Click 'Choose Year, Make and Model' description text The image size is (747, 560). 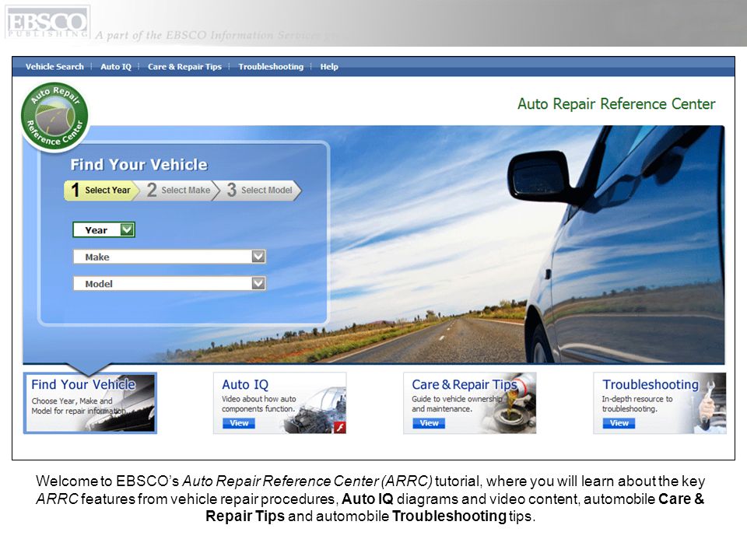coord(79,406)
